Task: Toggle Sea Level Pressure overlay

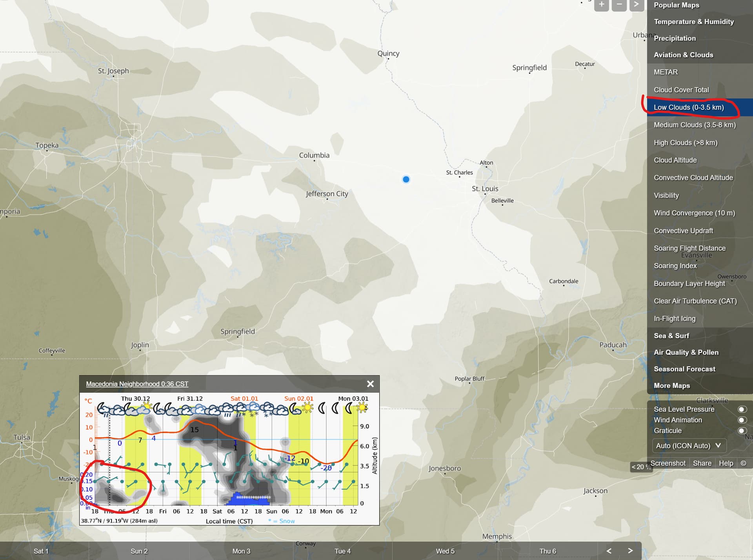Action: click(x=742, y=409)
